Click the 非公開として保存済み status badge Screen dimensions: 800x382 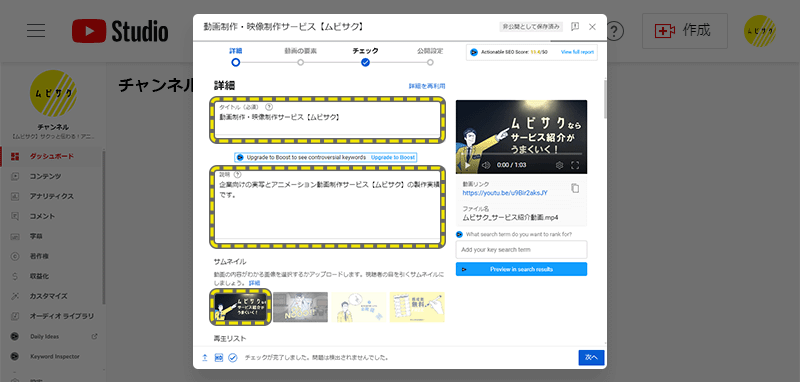click(x=531, y=27)
